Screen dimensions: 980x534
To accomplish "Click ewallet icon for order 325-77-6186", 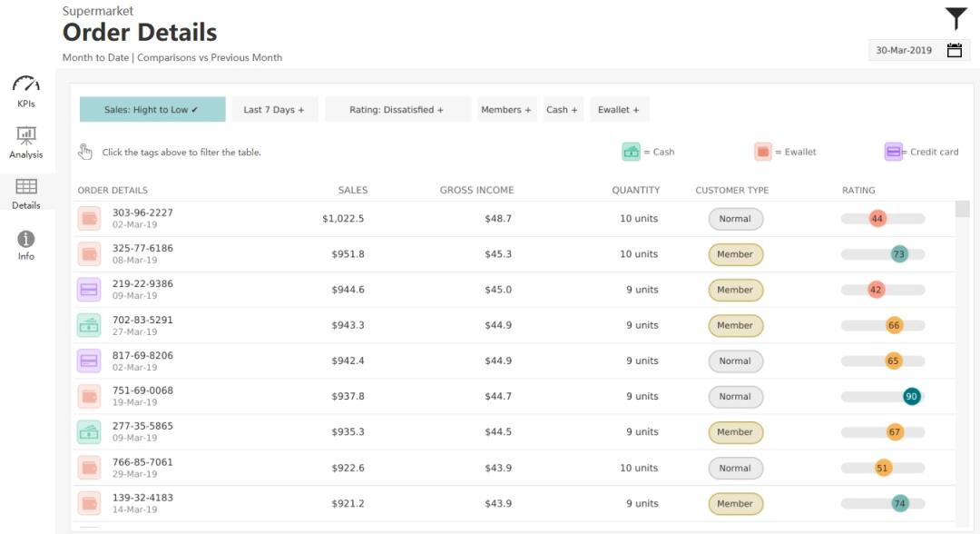I will click(x=89, y=254).
